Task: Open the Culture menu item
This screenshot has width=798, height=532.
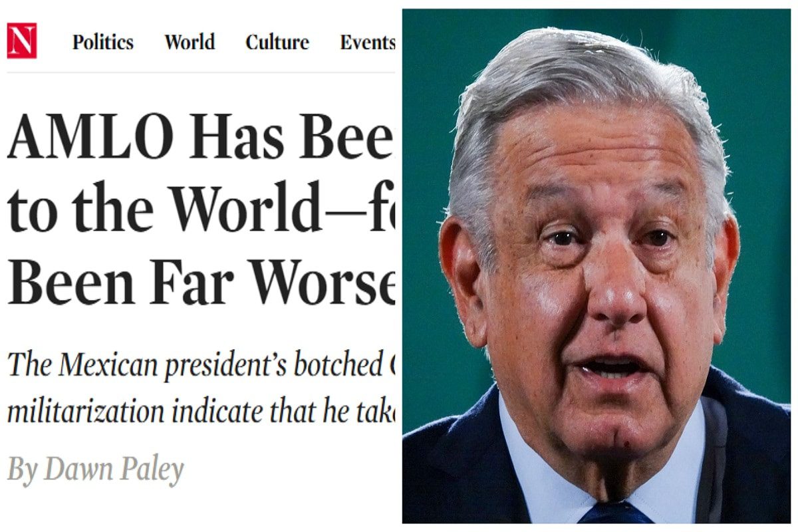Action: tap(277, 43)
